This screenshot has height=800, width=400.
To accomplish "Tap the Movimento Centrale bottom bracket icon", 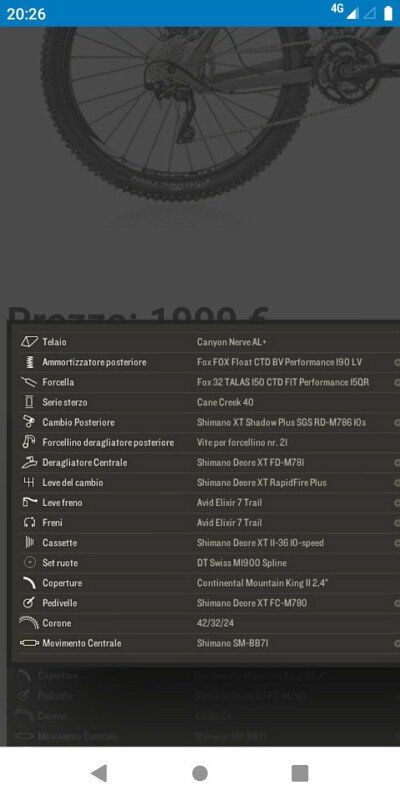I will pos(29,643).
